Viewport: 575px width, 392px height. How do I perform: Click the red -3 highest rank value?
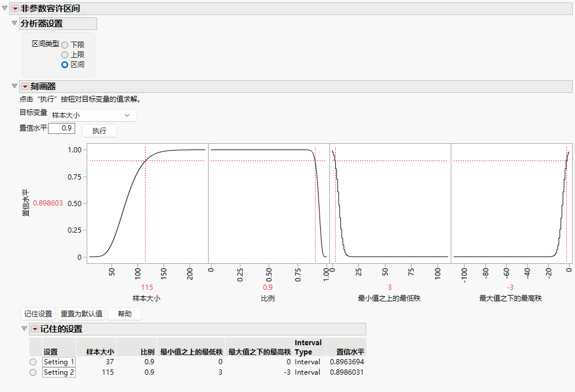click(510, 288)
